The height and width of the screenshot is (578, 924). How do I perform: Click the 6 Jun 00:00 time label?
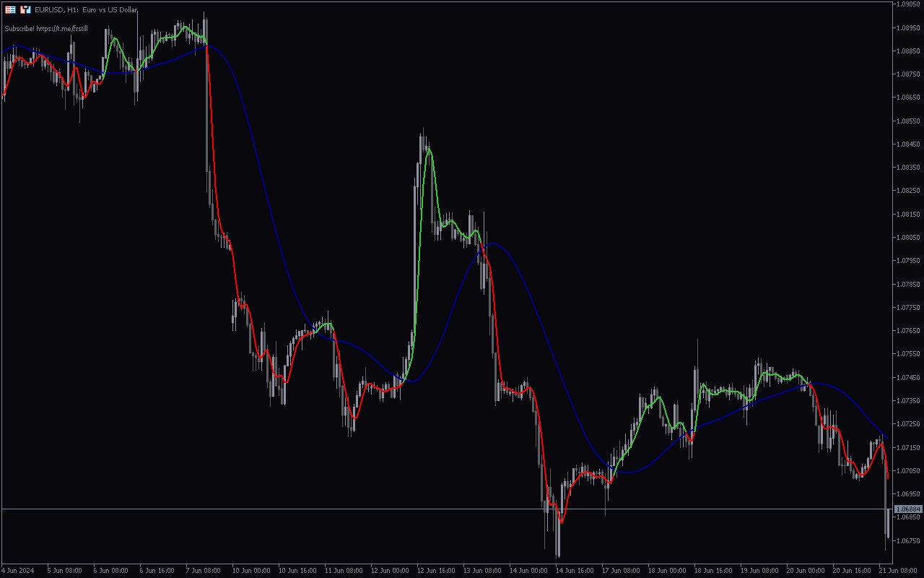[x=111, y=570]
